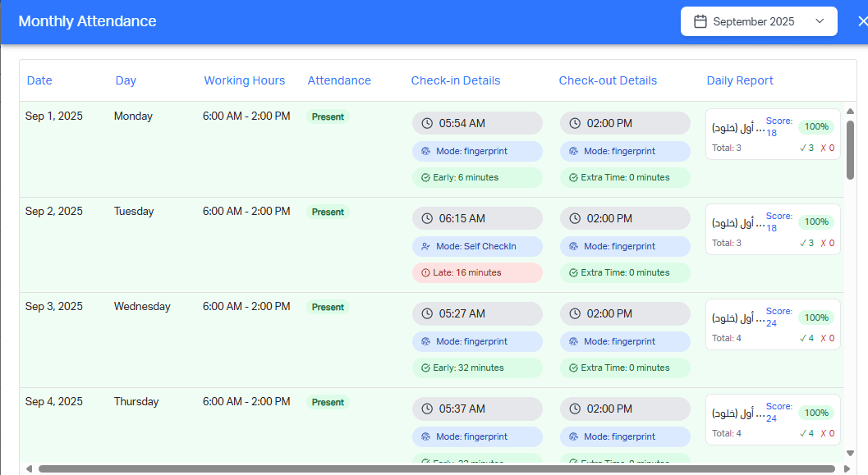Click the horizontal scrollbar at the bottom
The width and height of the screenshot is (868, 475).
click(427, 468)
